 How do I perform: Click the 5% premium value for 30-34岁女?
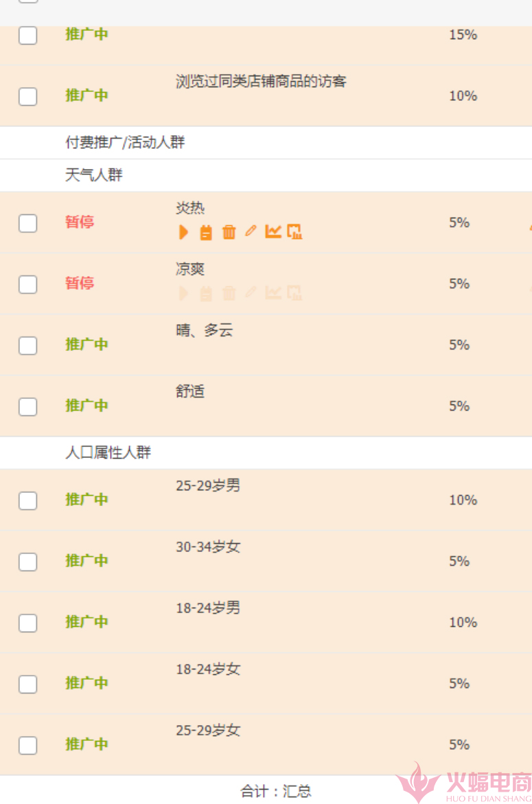click(459, 562)
